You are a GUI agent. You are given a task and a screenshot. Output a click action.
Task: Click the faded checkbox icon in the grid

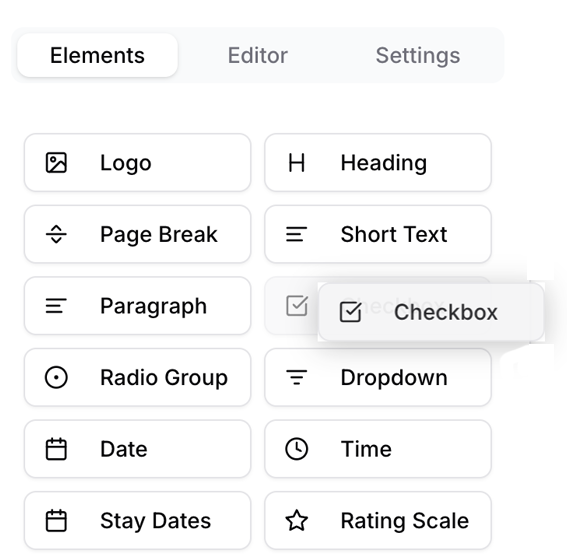point(297,306)
